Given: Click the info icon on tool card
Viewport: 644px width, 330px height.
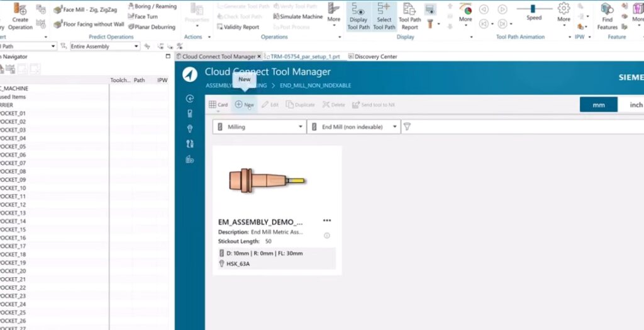Looking at the screenshot, I should [x=326, y=236].
